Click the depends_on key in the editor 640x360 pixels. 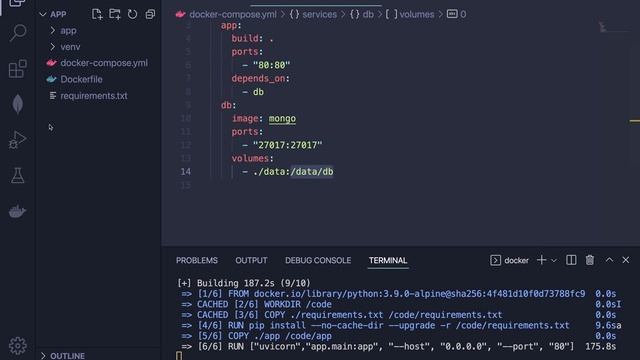tap(258, 78)
